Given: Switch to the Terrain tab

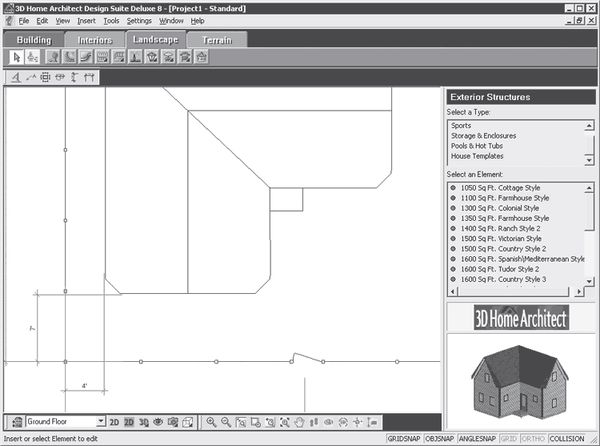Looking at the screenshot, I should click(216, 39).
